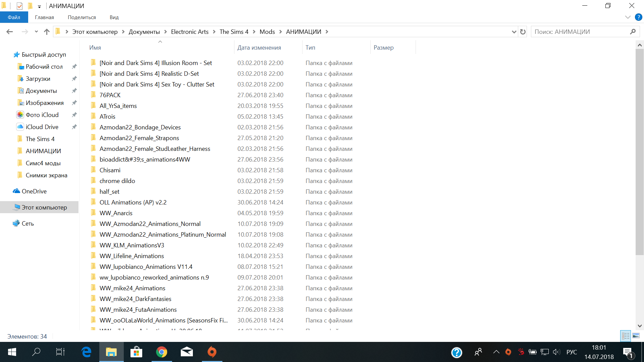Select the 76PACK folder
Screen dimensions: 644x362
(110, 95)
